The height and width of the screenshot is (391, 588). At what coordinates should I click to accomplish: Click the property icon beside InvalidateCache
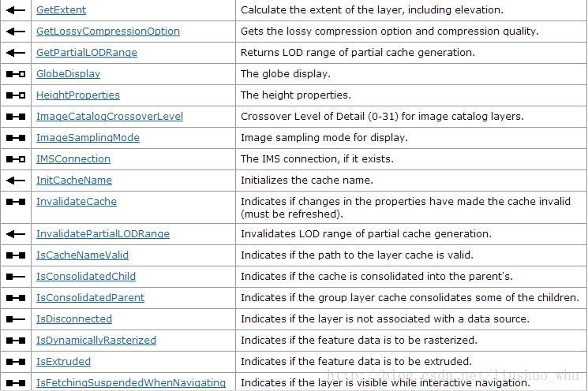click(16, 203)
